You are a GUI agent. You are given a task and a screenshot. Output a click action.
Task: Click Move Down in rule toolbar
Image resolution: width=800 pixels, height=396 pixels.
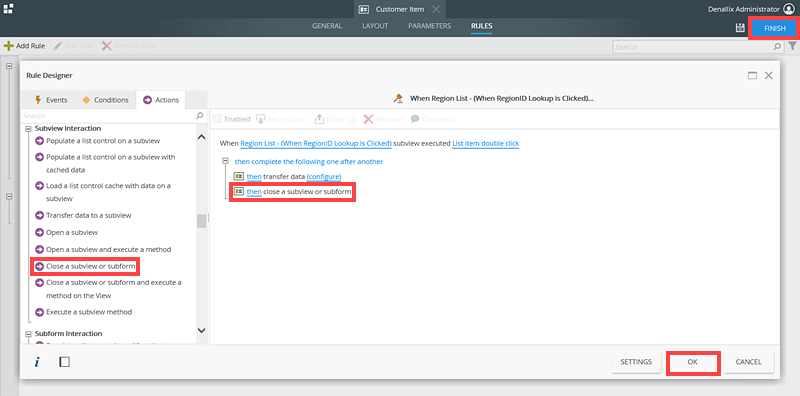pos(281,119)
